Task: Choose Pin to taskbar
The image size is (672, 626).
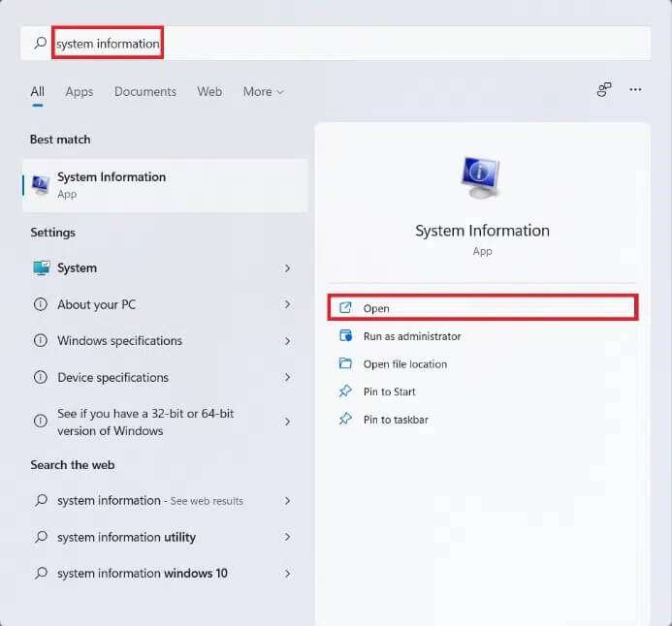Action: [x=483, y=420]
